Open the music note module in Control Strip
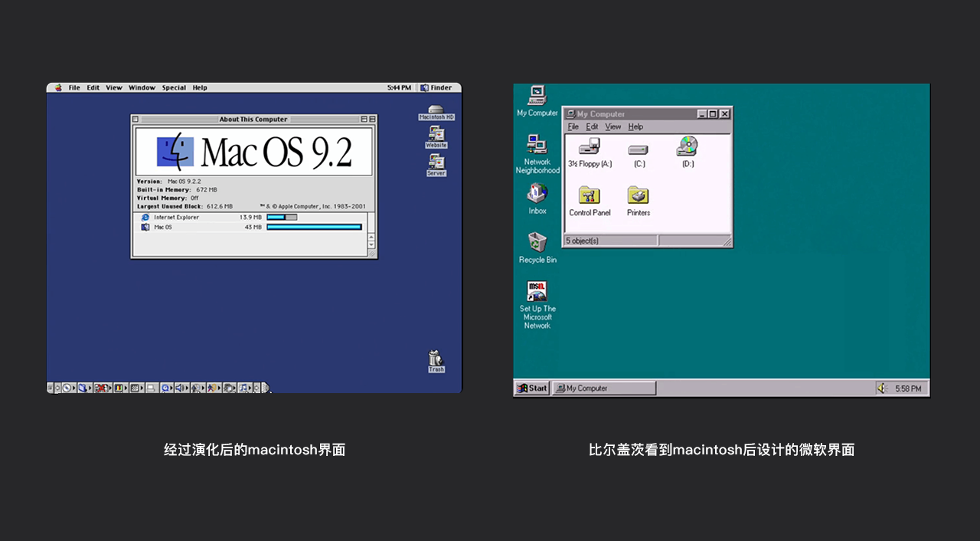The height and width of the screenshot is (541, 980). click(245, 388)
